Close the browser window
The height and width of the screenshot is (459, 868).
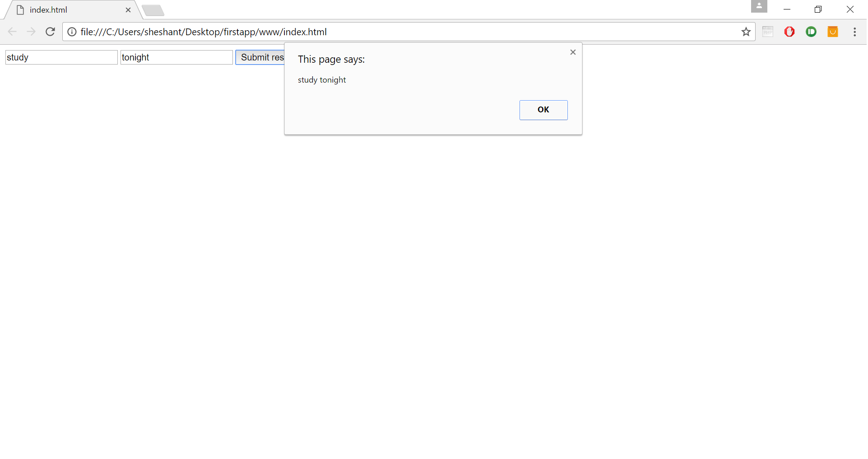850,9
